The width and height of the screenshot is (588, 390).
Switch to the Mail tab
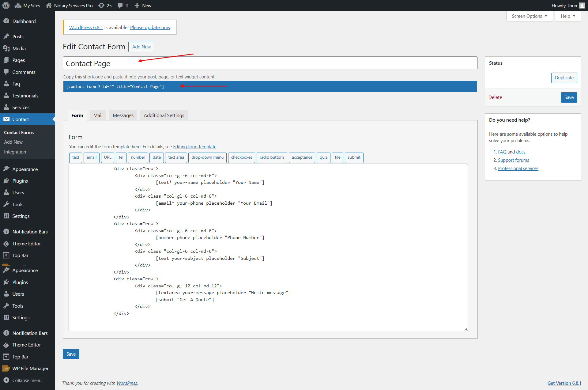pyautogui.click(x=98, y=115)
